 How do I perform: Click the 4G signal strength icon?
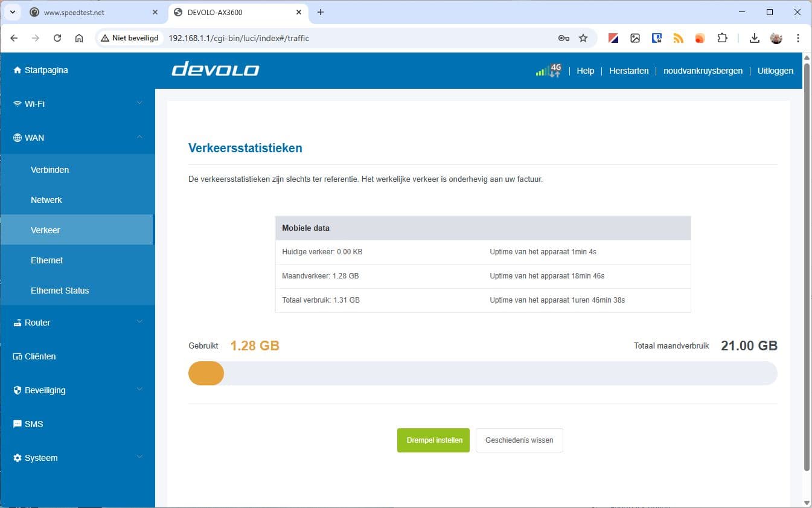(548, 70)
